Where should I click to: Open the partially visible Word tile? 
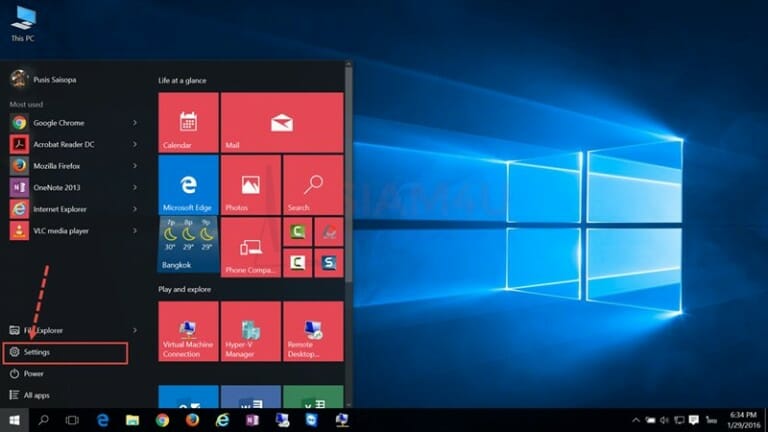[x=251, y=397]
